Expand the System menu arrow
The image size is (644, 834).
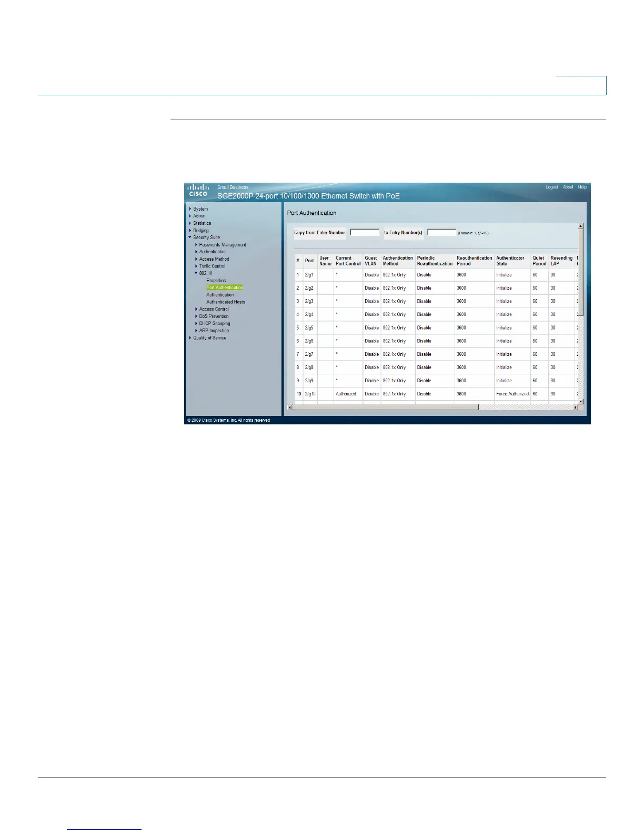tap(190, 209)
